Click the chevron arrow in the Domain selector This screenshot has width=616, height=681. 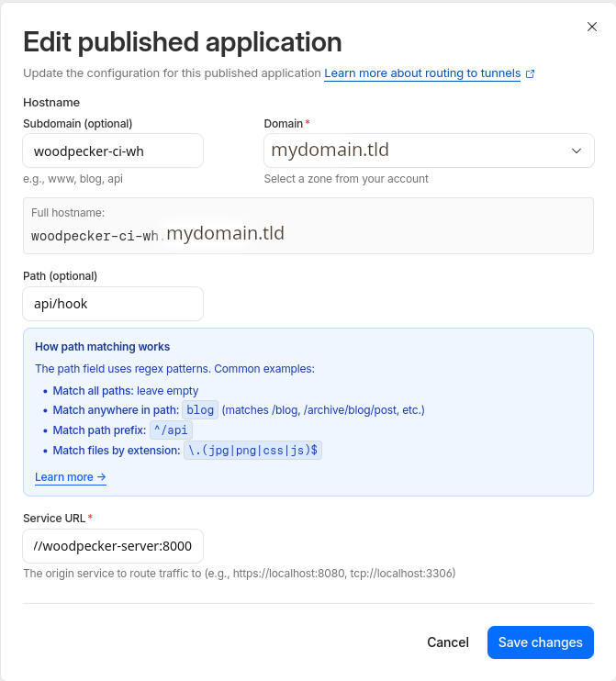pyautogui.click(x=577, y=151)
